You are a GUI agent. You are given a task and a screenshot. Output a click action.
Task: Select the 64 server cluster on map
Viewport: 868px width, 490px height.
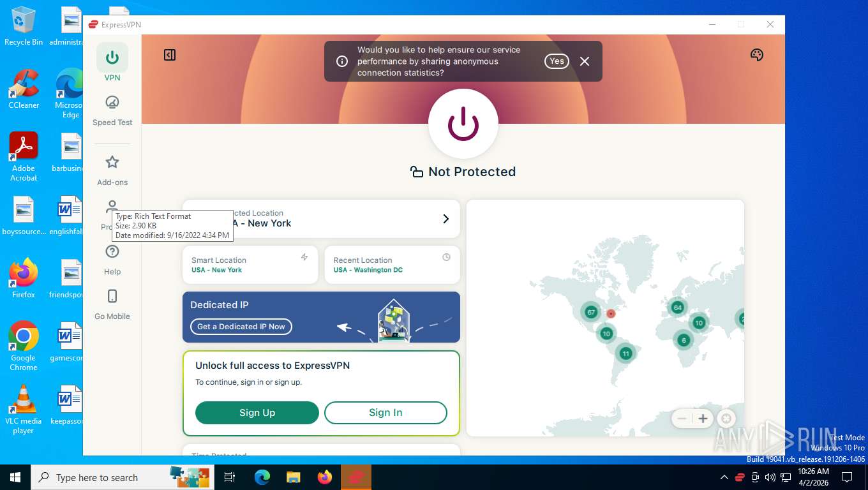coord(677,308)
